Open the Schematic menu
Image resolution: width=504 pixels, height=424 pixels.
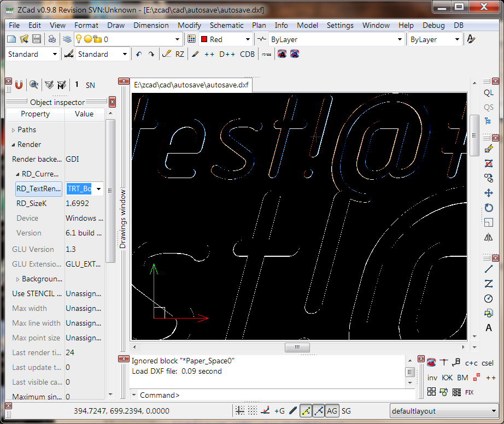[x=226, y=25]
